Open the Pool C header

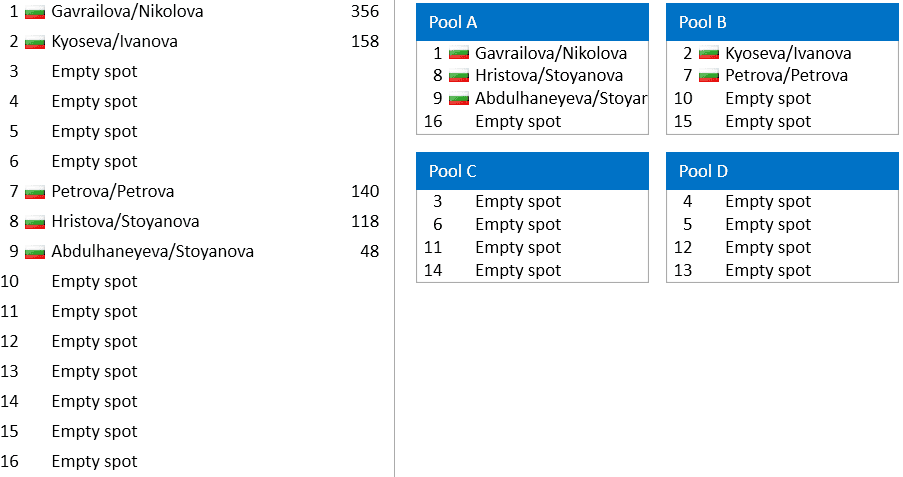[x=532, y=171]
